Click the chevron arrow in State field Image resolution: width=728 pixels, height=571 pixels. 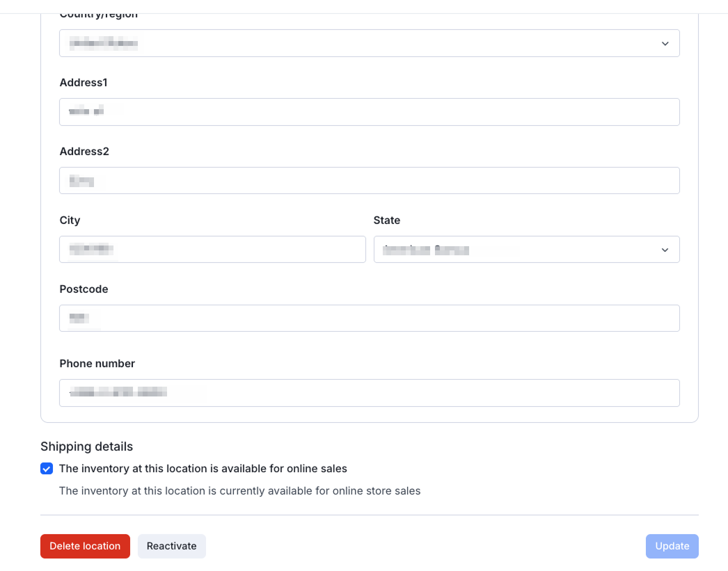pos(665,250)
